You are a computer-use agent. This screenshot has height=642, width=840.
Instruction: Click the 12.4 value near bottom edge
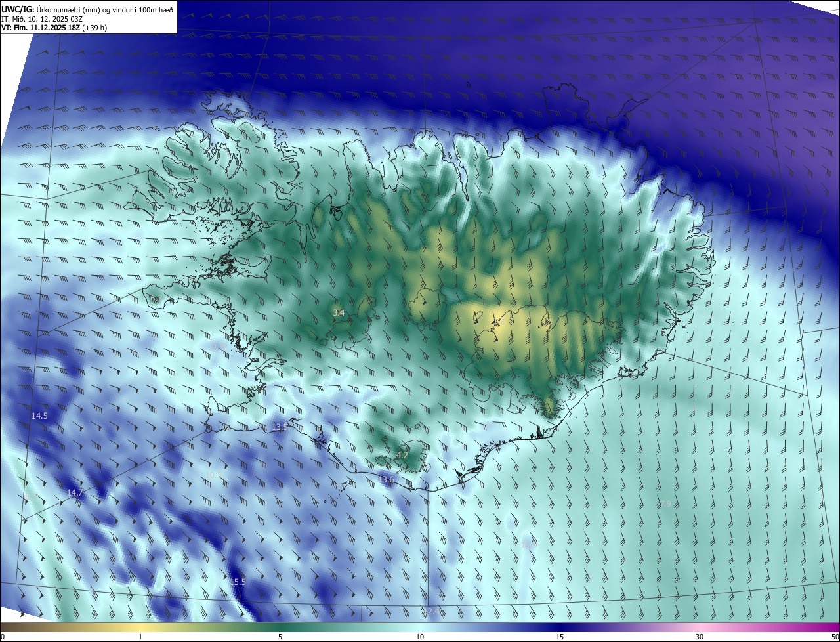[x=432, y=612]
